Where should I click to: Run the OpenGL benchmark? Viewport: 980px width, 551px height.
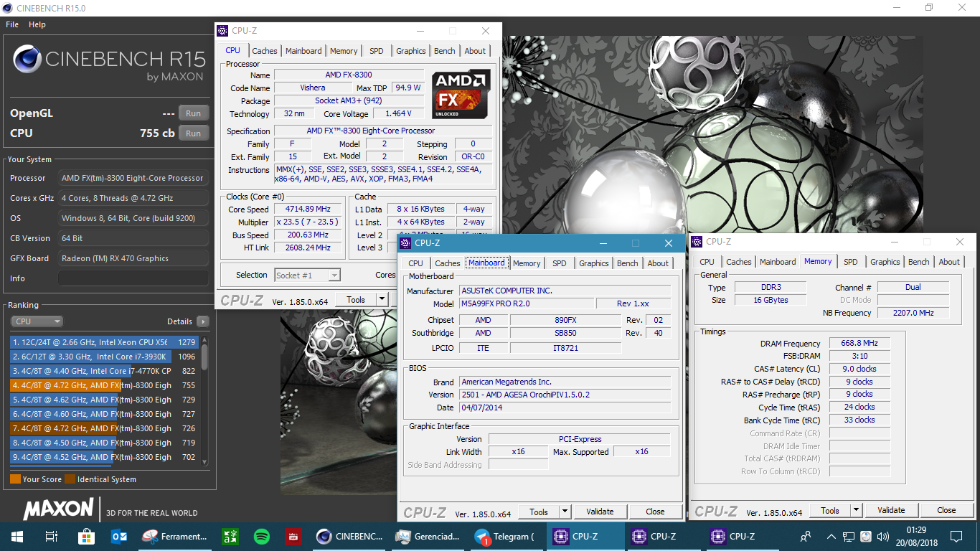click(194, 113)
